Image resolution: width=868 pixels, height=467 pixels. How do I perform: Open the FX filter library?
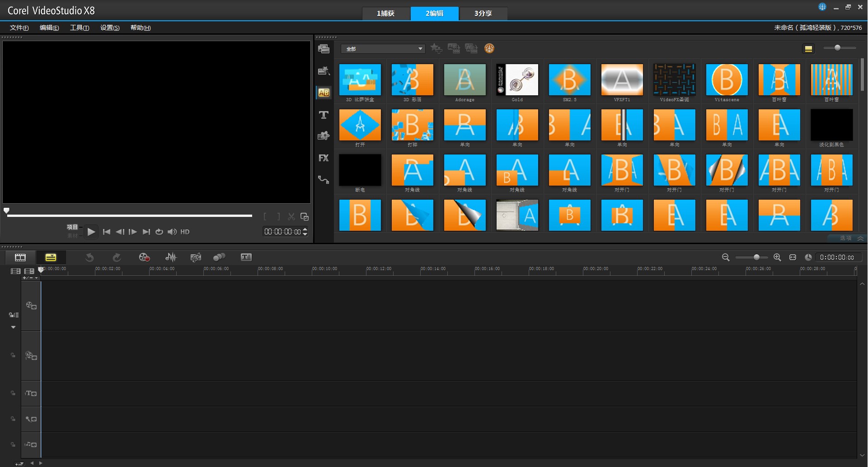click(x=324, y=158)
